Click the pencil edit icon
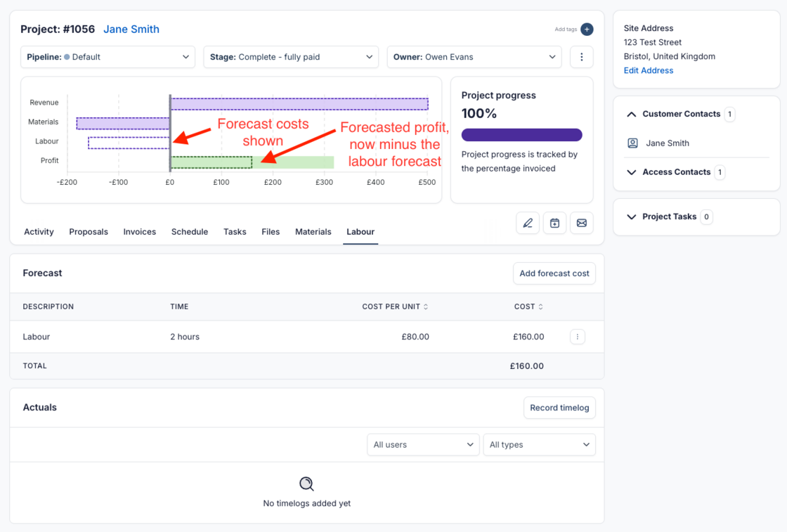 click(x=528, y=223)
